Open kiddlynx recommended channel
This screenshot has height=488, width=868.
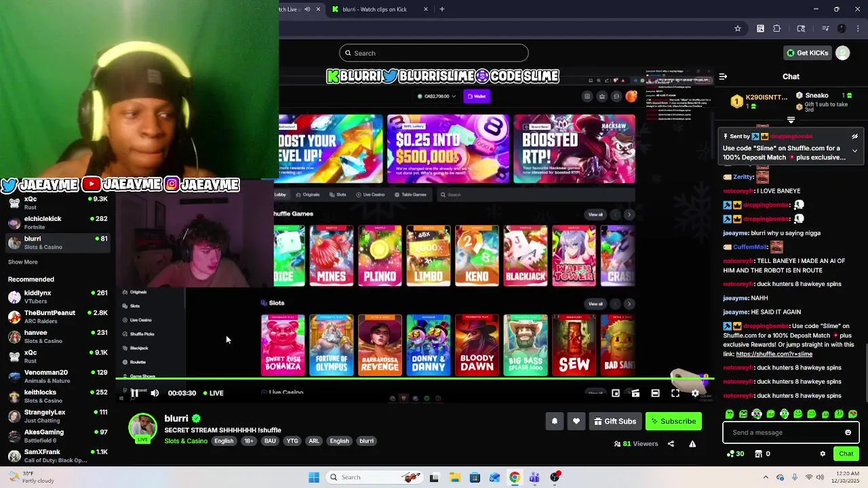pyautogui.click(x=58, y=297)
